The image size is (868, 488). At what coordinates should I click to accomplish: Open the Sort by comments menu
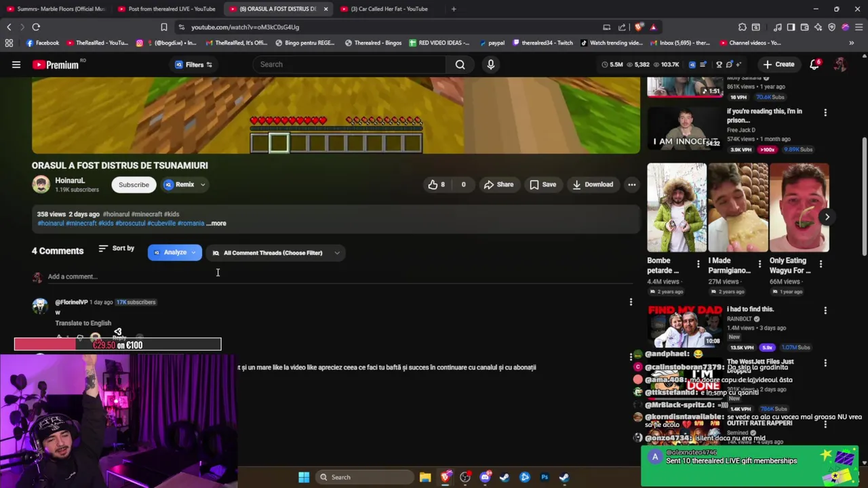click(117, 249)
